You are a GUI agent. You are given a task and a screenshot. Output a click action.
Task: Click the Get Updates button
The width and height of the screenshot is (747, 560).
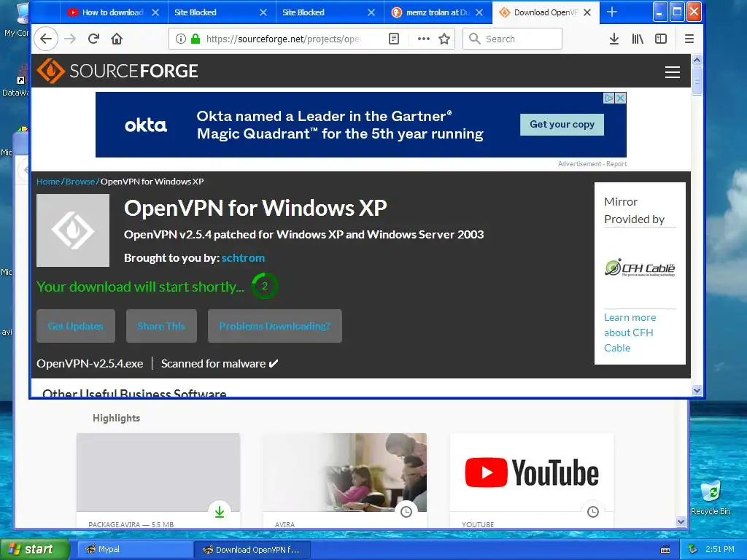coord(76,326)
